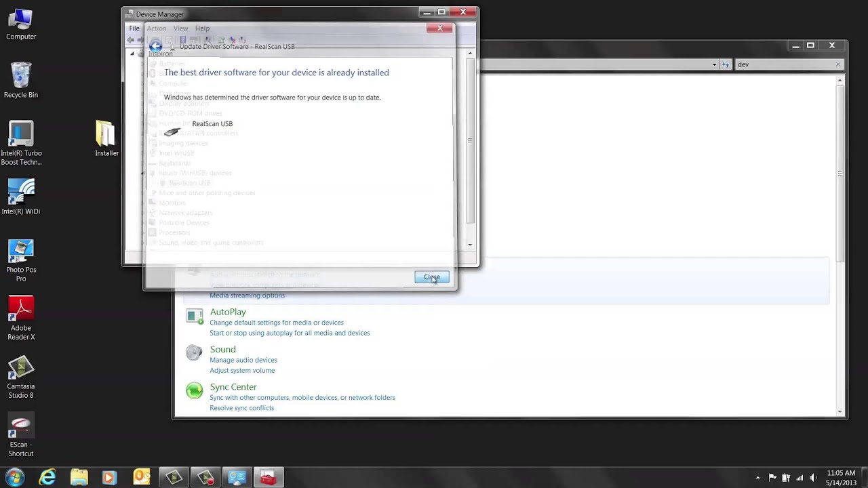
Task: Open Start or stop using autoplay link
Action: click(290, 333)
